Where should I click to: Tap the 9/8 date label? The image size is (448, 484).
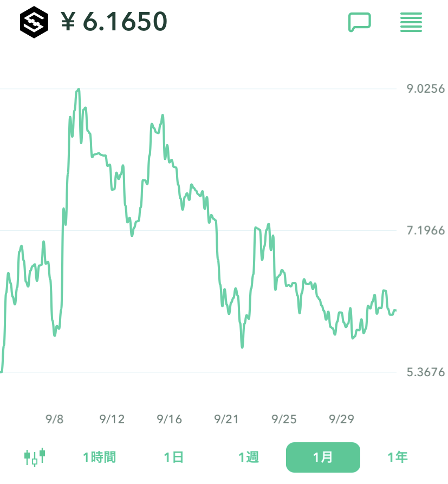[55, 419]
